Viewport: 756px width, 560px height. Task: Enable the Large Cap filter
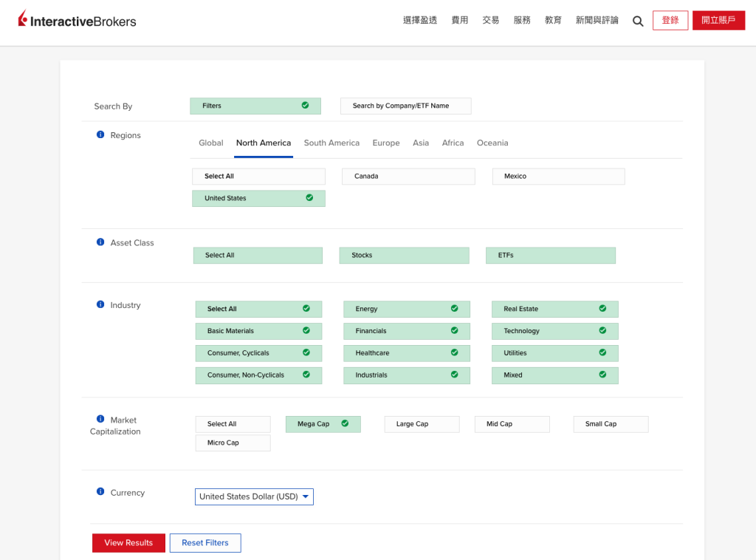click(x=422, y=424)
